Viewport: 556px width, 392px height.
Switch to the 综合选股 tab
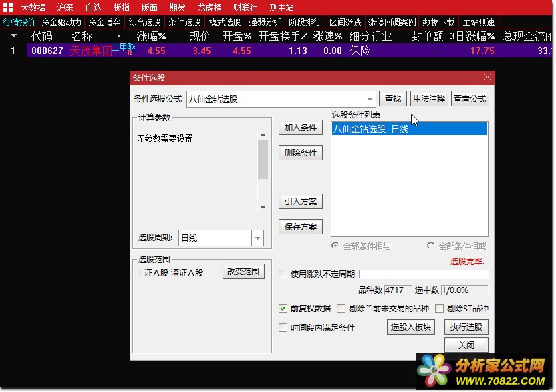point(144,22)
